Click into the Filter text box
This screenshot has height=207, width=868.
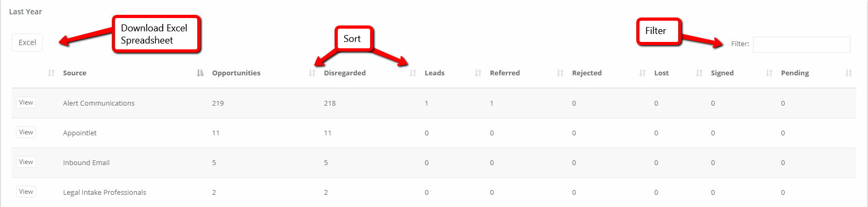point(801,44)
